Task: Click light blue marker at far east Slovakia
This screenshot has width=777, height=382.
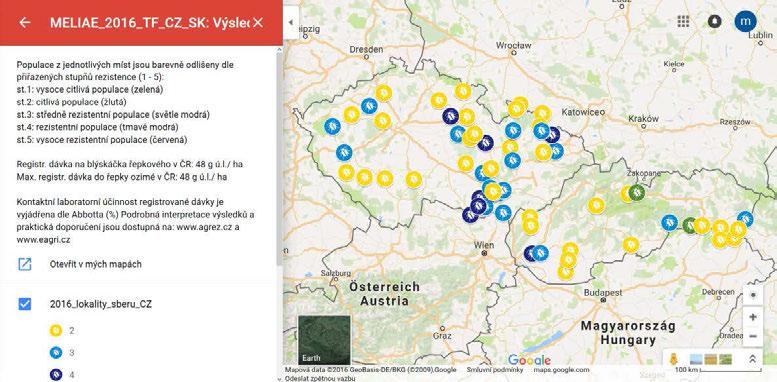Action: click(x=745, y=219)
